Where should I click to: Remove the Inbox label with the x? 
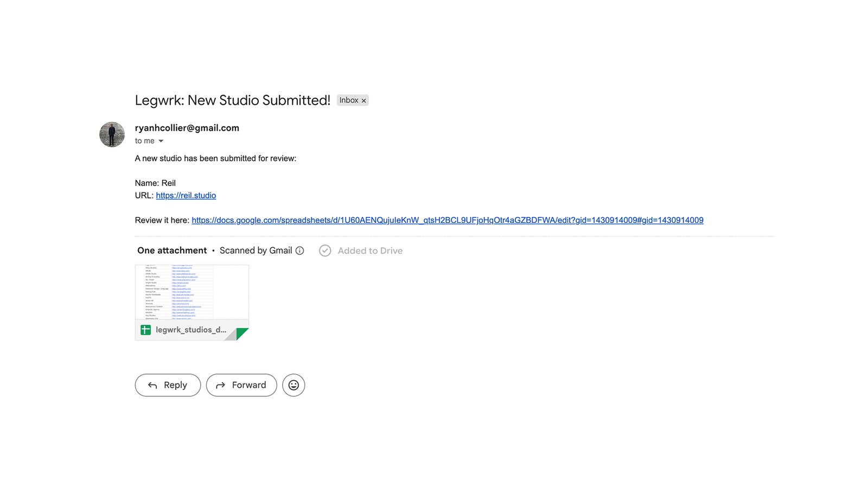point(364,101)
